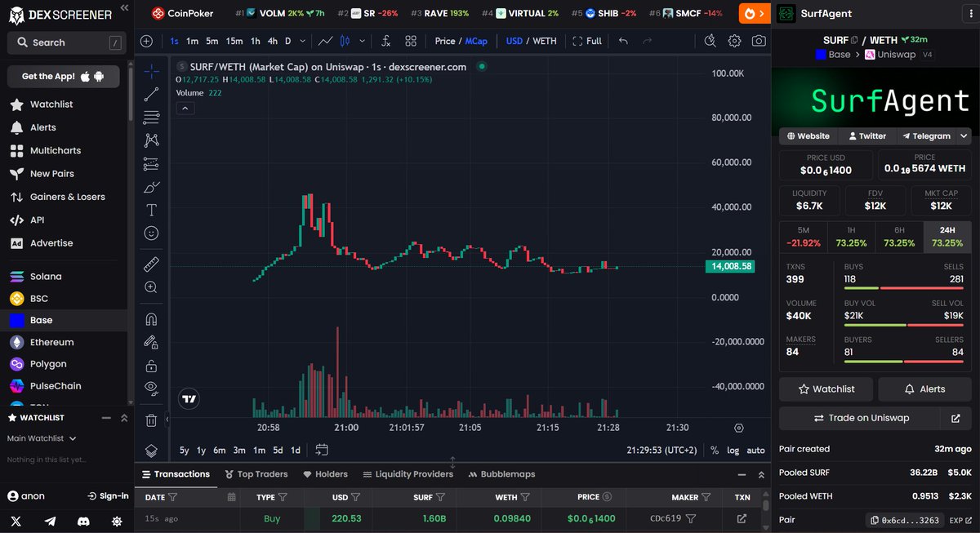Toggle log scale on the chart
The height and width of the screenshot is (533, 980).
(x=733, y=450)
